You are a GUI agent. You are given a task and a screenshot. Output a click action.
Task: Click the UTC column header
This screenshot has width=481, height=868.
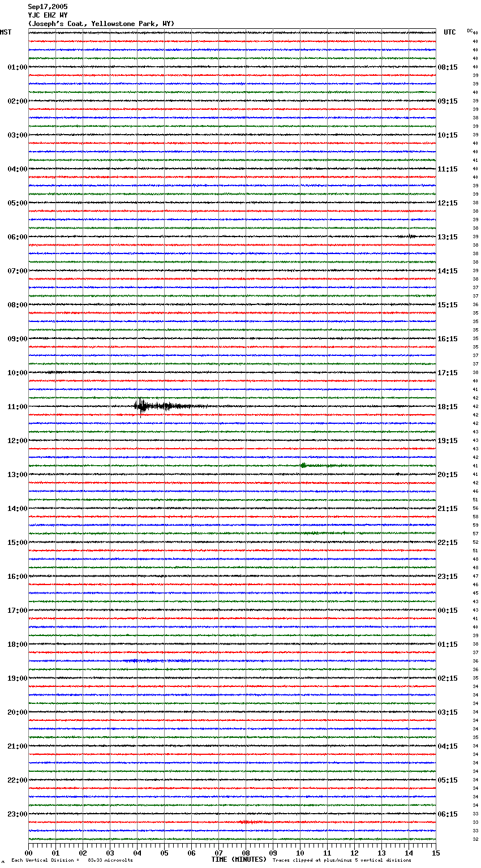(x=450, y=32)
